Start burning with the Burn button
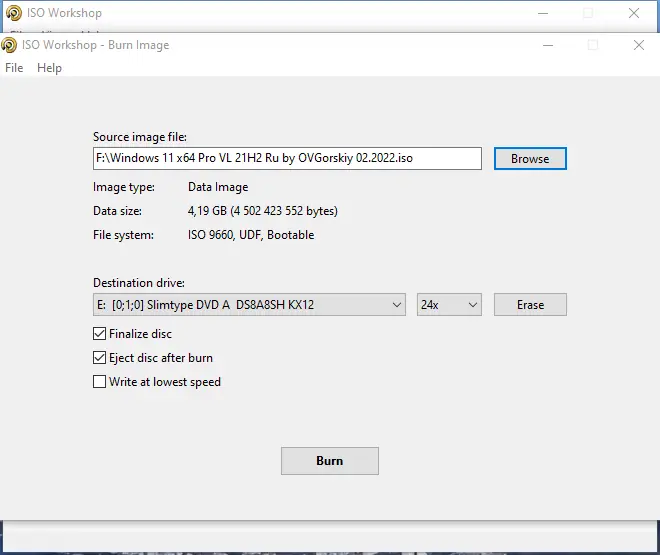The height and width of the screenshot is (555, 660). coord(330,461)
